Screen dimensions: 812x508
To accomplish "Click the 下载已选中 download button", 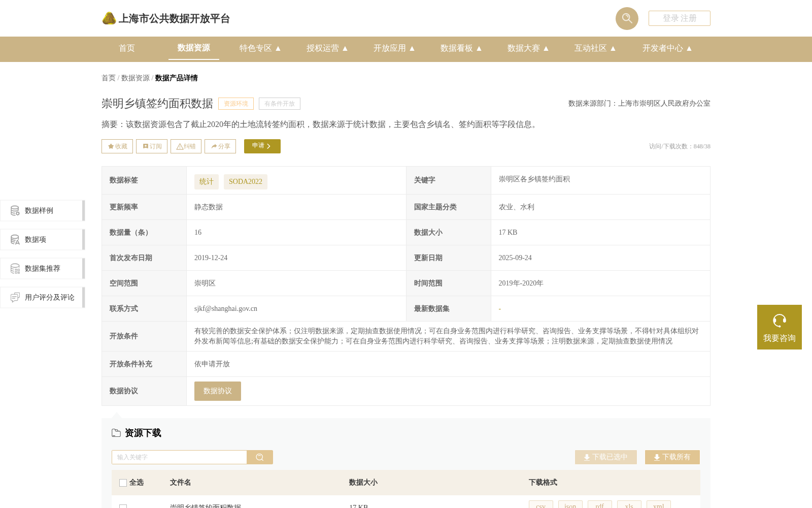I will point(606,457).
